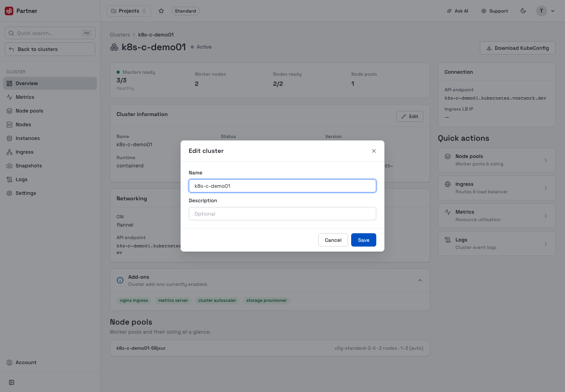Click the nginx ingress add-on tag

pyautogui.click(x=134, y=300)
